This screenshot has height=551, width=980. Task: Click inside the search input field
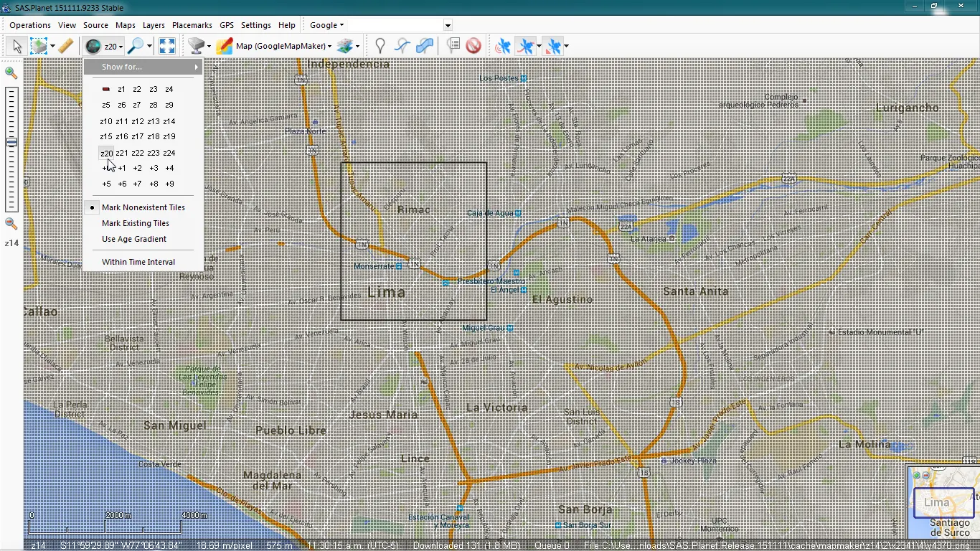click(x=396, y=25)
